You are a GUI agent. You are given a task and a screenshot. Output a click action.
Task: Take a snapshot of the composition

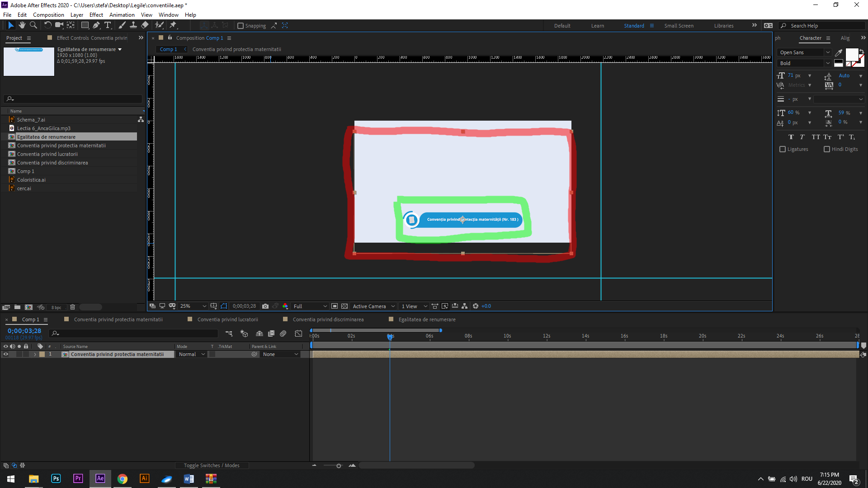(x=265, y=306)
